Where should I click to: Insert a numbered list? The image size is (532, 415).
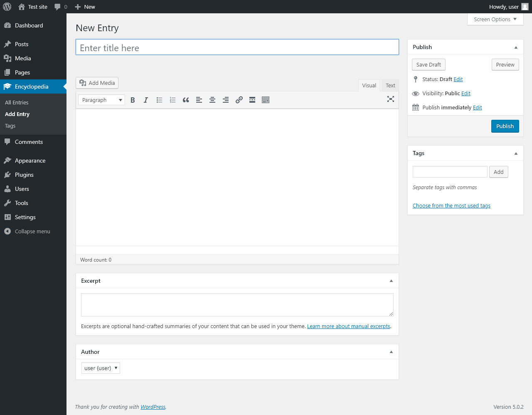(172, 100)
